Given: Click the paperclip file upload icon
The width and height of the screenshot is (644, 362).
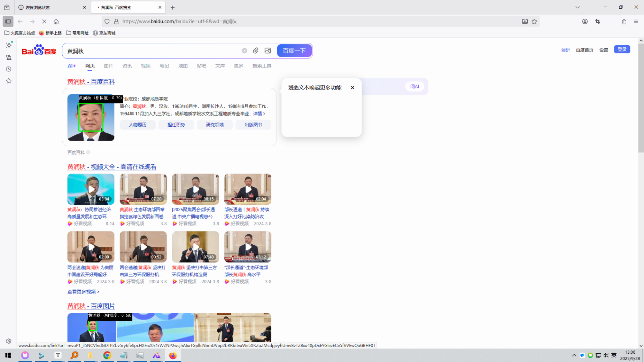Looking at the screenshot, I should [x=256, y=51].
